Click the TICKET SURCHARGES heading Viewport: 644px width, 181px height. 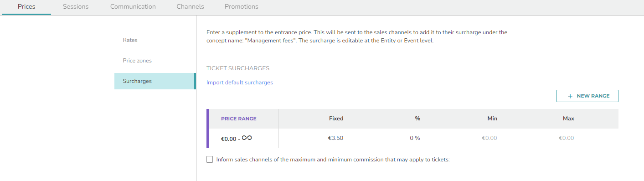click(x=238, y=68)
